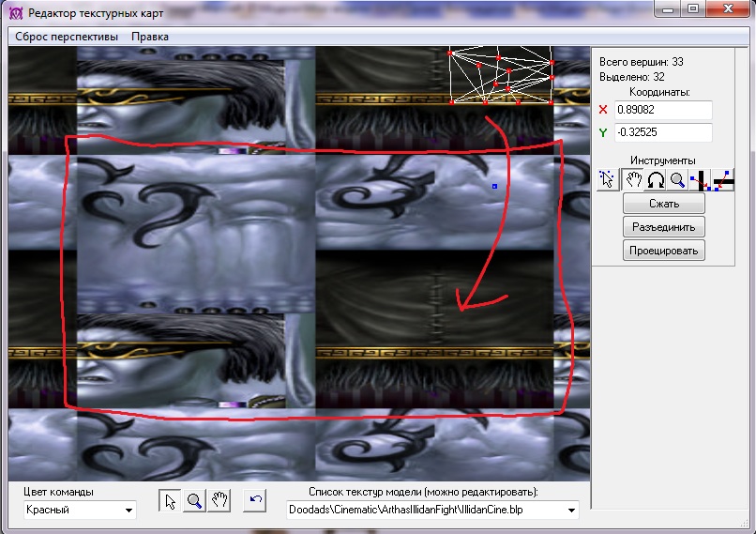The width and height of the screenshot is (756, 534).
Task: Choose the bottom toolbar zoom magnifier
Action: (x=194, y=501)
